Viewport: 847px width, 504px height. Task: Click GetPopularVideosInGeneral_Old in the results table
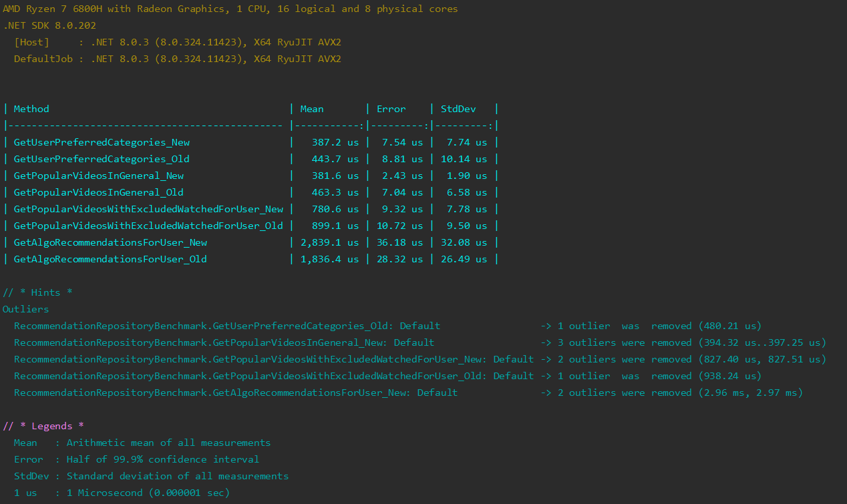click(x=99, y=192)
